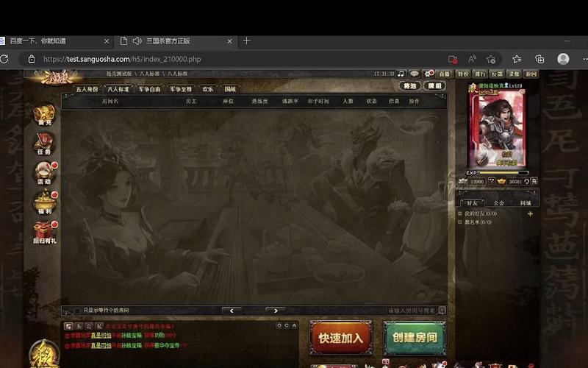Switch to 军争自由 mode tab

click(149, 89)
